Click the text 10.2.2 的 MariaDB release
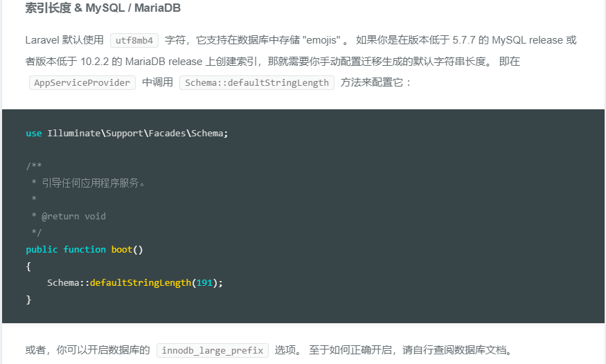 [141, 62]
